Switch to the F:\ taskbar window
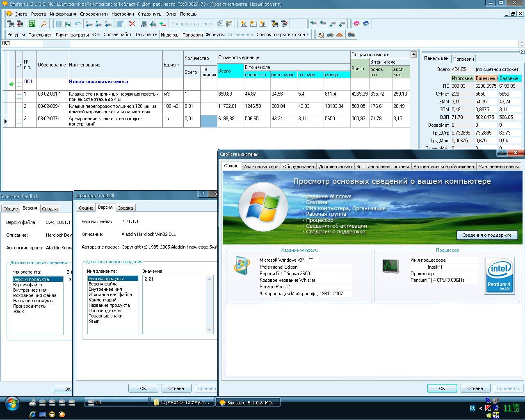525x420 pixels. 116,403
